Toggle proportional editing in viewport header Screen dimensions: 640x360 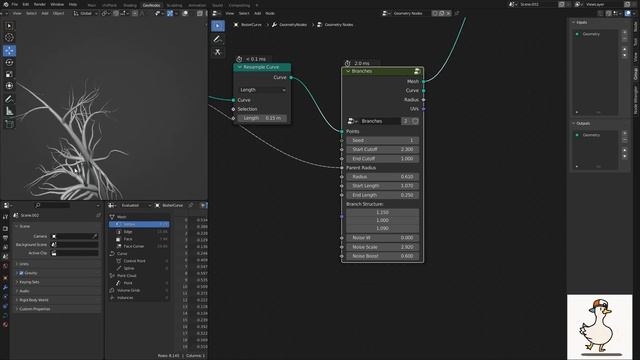click(x=134, y=13)
